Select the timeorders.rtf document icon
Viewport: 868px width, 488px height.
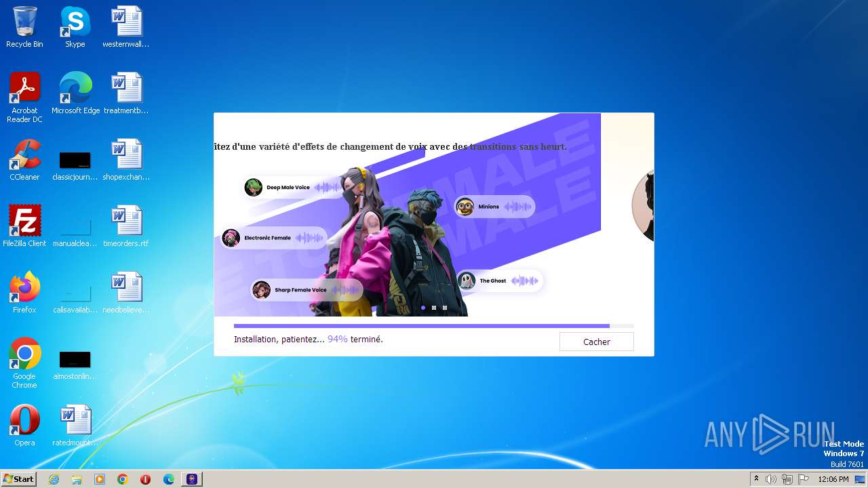tap(126, 226)
